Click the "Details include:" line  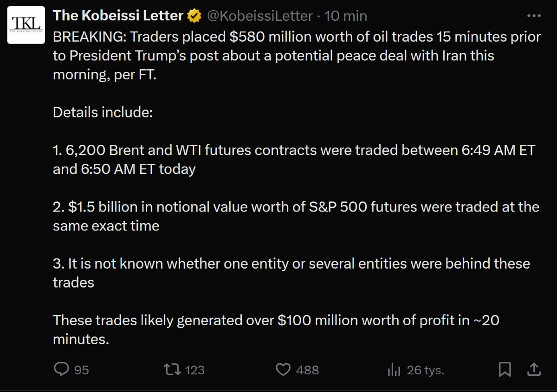(103, 112)
